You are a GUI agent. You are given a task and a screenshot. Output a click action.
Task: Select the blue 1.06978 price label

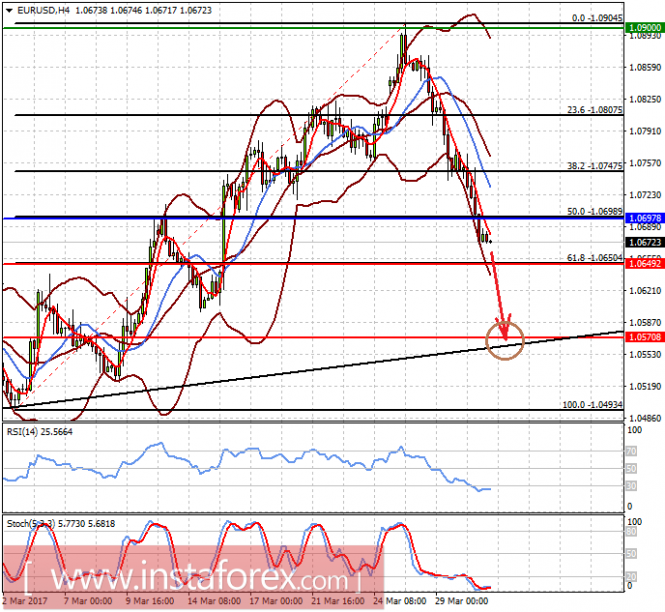(644, 217)
